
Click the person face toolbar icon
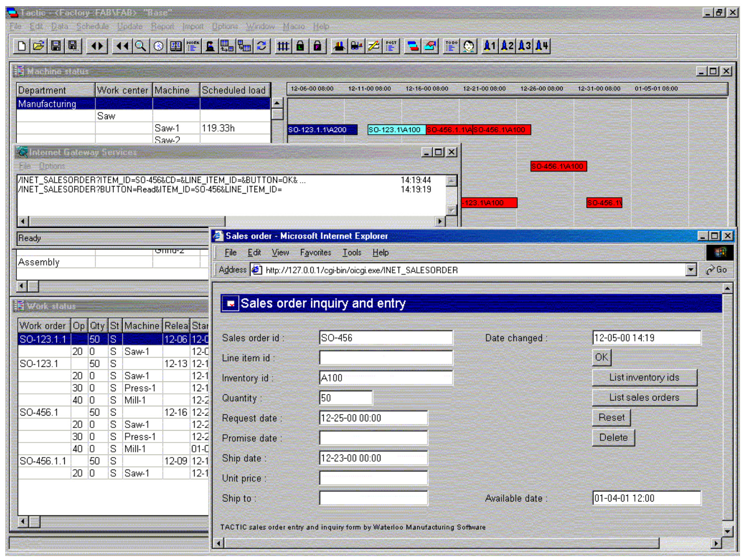469,46
